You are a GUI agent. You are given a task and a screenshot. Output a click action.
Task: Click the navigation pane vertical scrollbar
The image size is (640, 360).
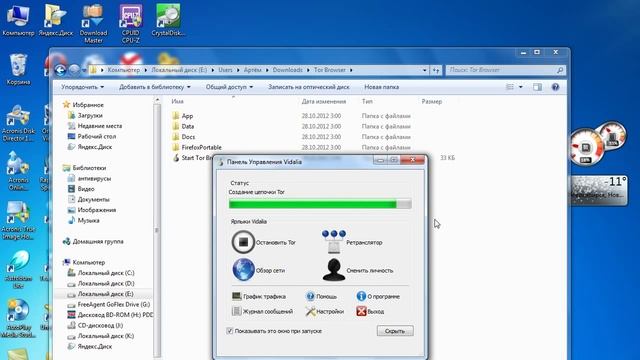point(157,229)
